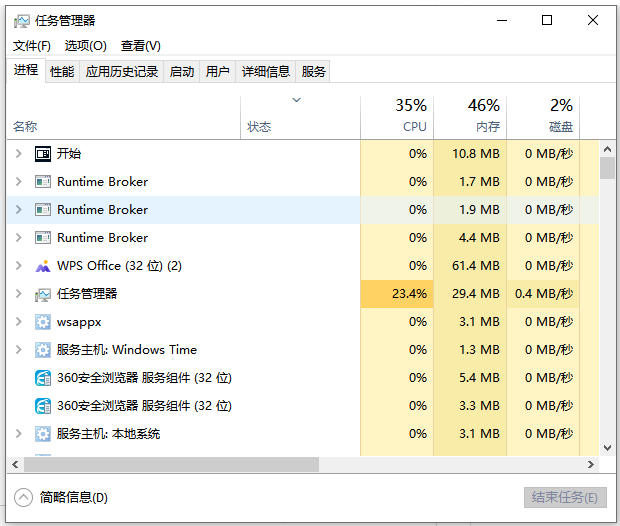Expand the 任务管理器 process row

pyautogui.click(x=18, y=294)
